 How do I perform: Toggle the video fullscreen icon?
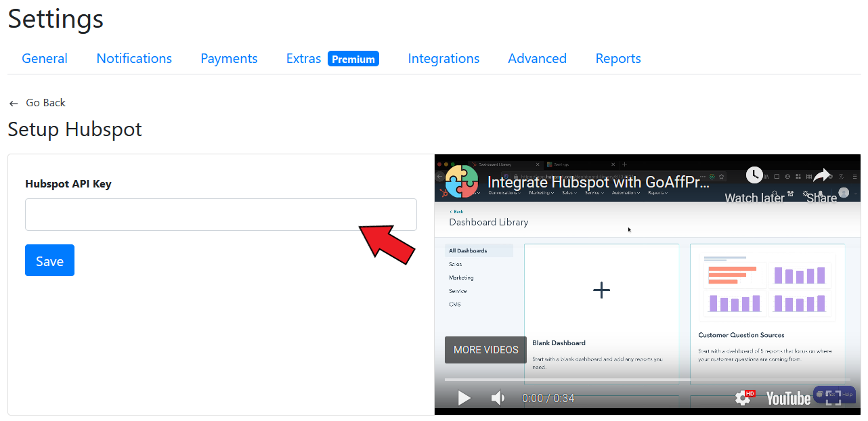coord(833,398)
